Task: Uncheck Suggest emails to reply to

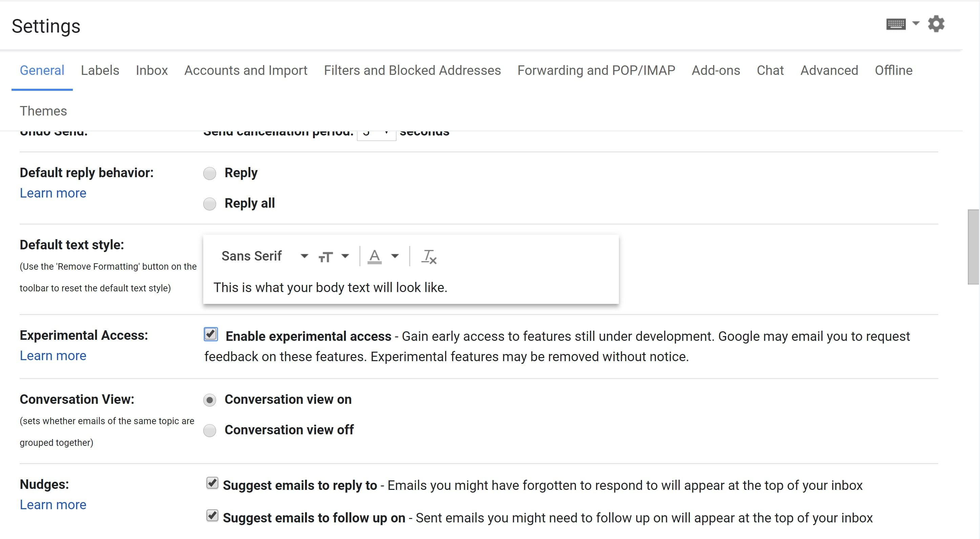Action: click(212, 483)
